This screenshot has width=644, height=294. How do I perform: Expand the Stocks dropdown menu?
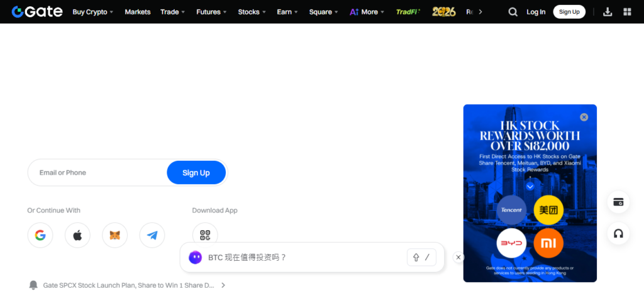tap(252, 12)
